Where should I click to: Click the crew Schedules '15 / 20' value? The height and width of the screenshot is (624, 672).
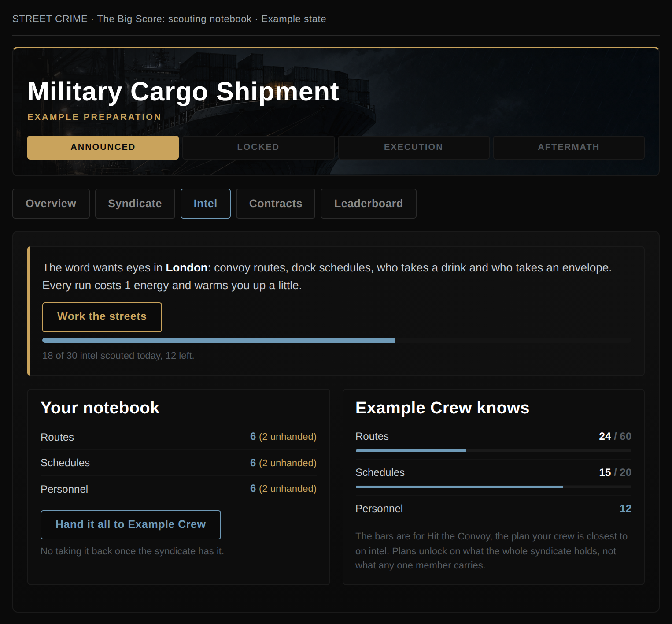tap(615, 472)
